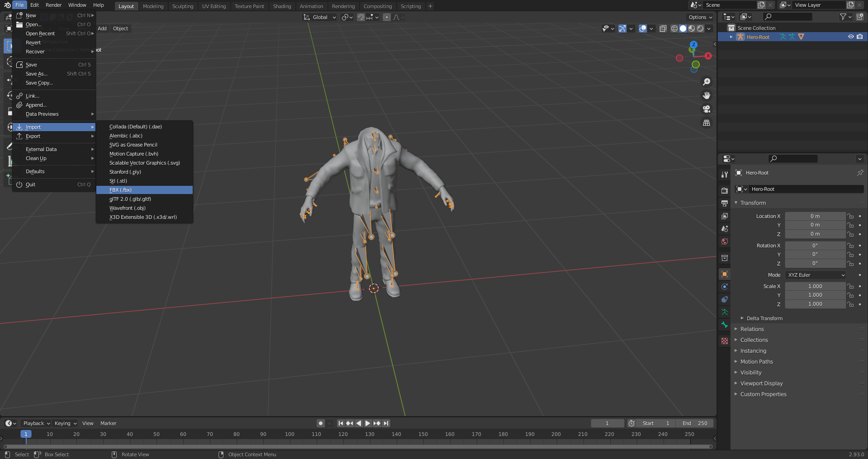The height and width of the screenshot is (459, 868).
Task: Open the World properties globe tab
Action: point(725,241)
